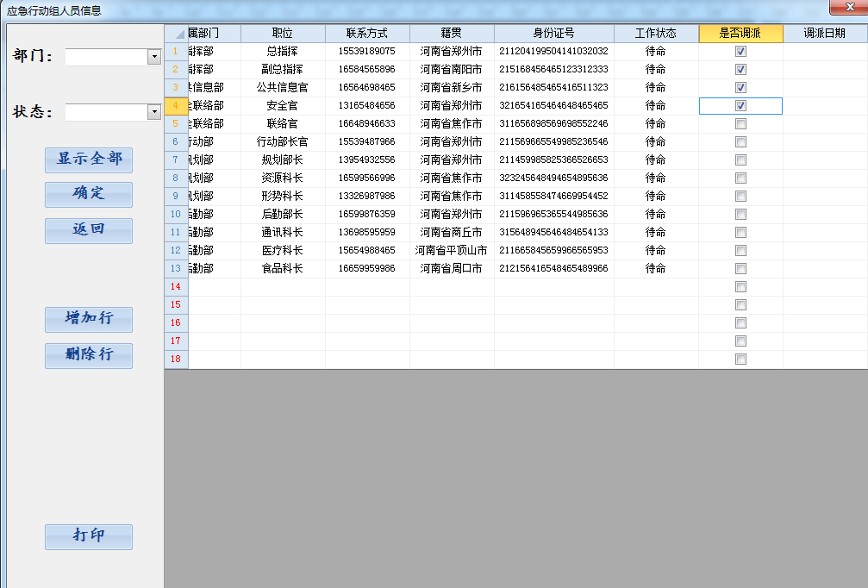Select 河南省商丘市 cell
868x588 pixels.
(x=452, y=232)
